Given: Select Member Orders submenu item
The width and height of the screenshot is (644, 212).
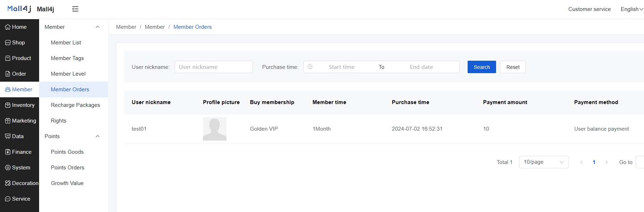Looking at the screenshot, I should pos(74,89).
